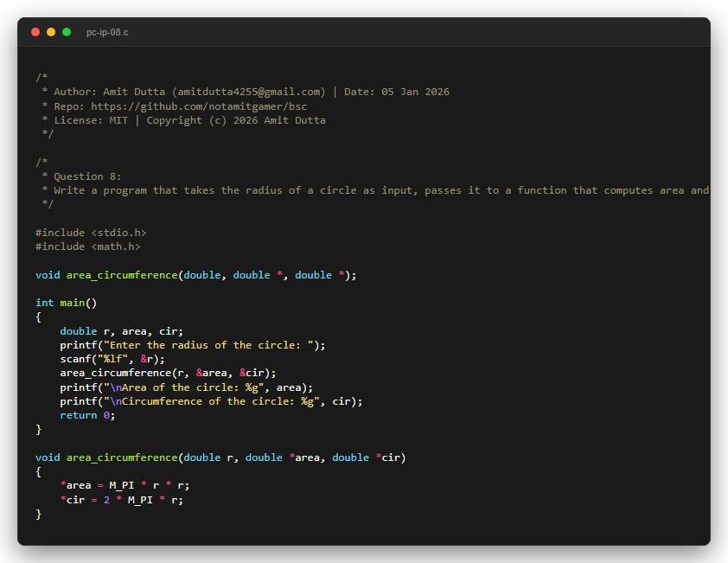Viewport: 728px width, 563px height.
Task: Click the 'Enter the radius' printf line
Action: point(193,345)
